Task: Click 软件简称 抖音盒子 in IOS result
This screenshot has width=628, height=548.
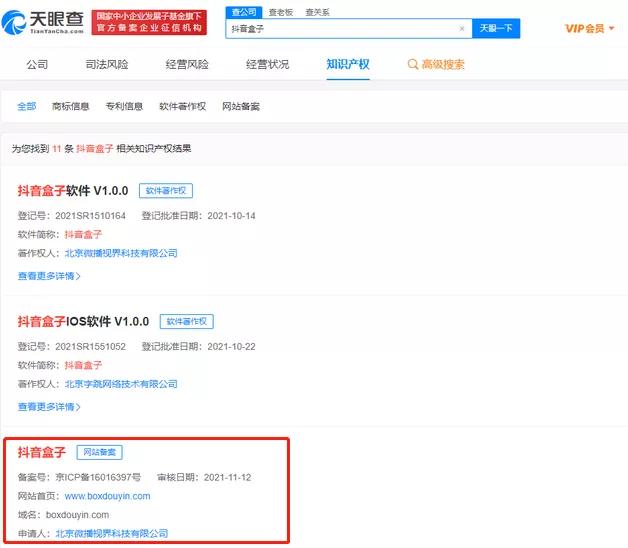Action: click(83, 365)
